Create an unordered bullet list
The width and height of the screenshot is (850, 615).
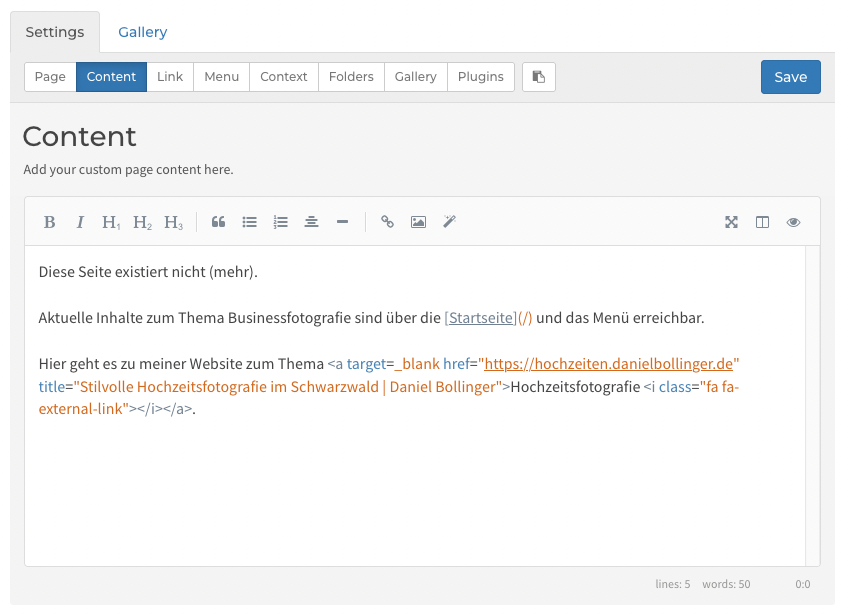[249, 222]
